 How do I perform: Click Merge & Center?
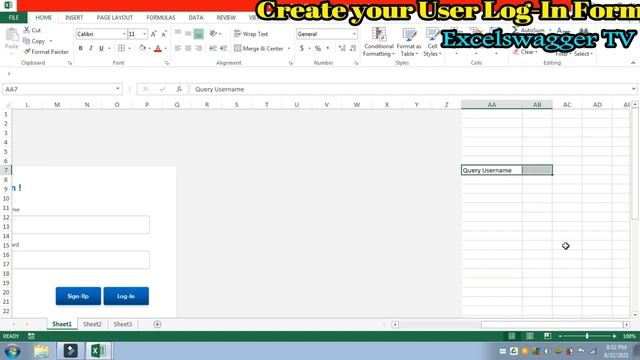coord(259,49)
